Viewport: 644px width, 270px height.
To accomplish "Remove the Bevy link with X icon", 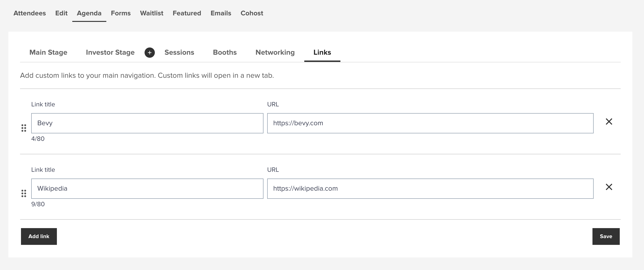I will (x=609, y=121).
